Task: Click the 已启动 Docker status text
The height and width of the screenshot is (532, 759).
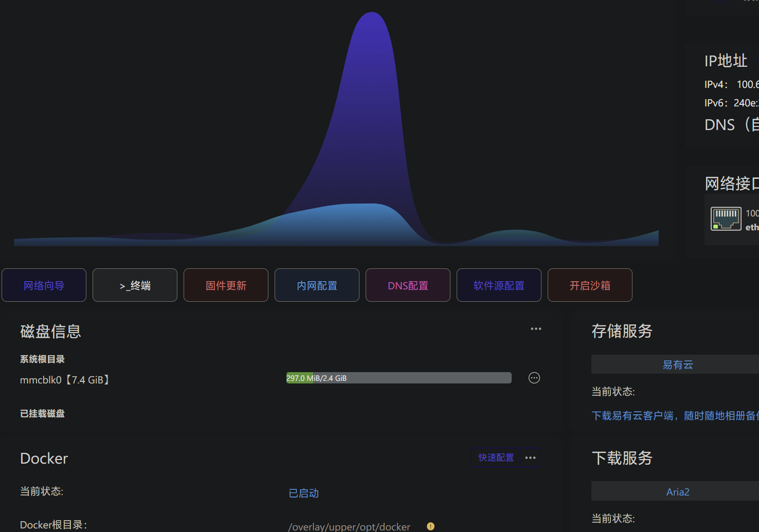Action: coord(303,493)
